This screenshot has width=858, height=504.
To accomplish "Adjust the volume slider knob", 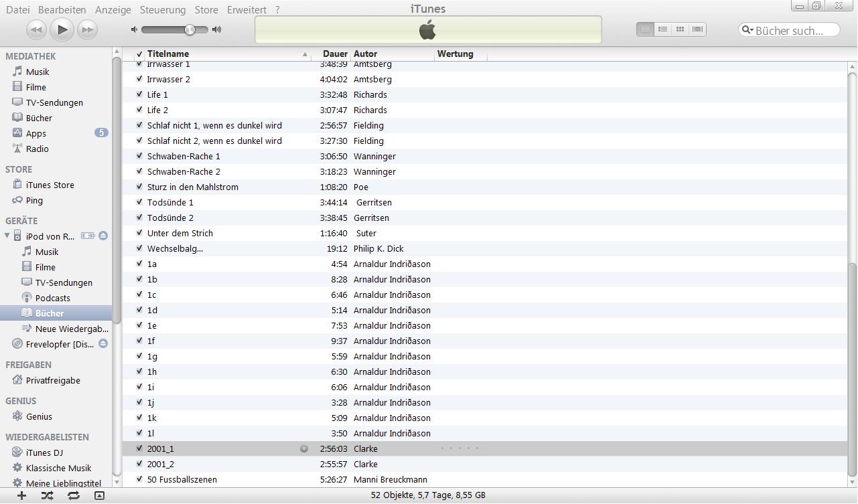I will point(190,29).
